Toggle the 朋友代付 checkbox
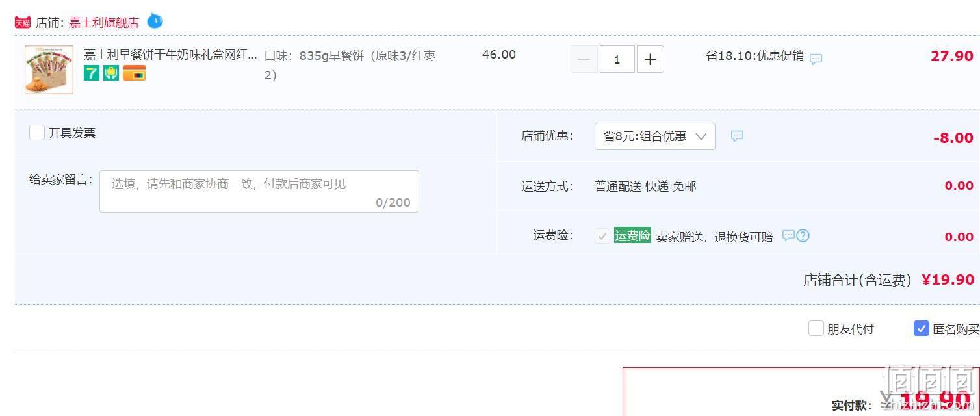The height and width of the screenshot is (416, 980). tap(816, 328)
